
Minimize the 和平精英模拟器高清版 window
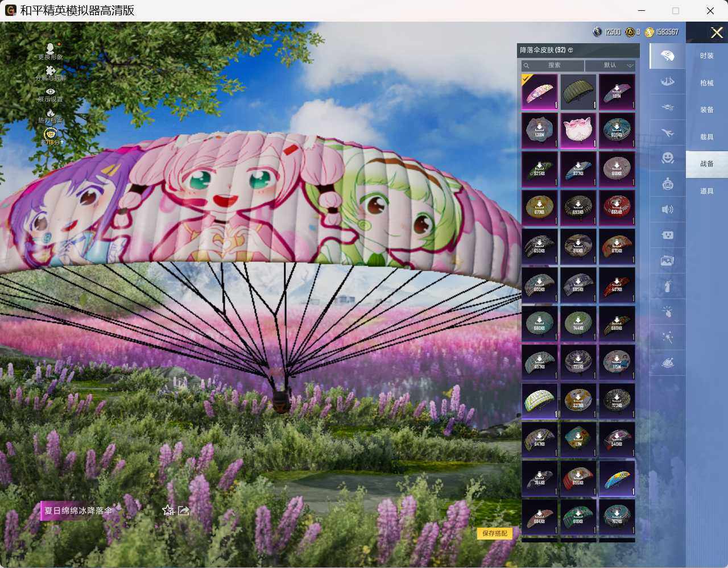[642, 11]
